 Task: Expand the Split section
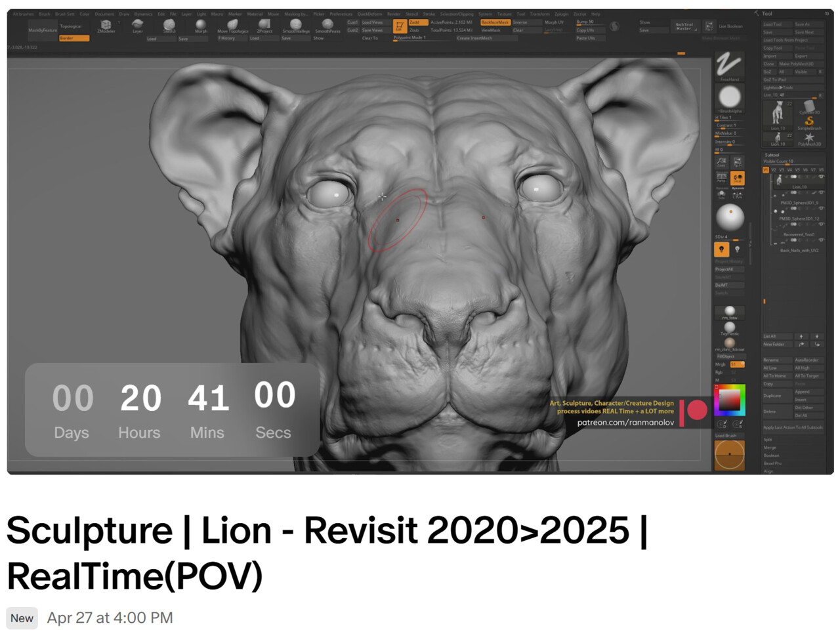768,440
